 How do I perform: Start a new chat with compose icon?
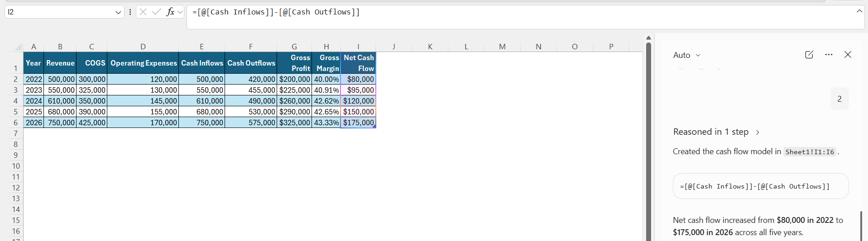(809, 55)
